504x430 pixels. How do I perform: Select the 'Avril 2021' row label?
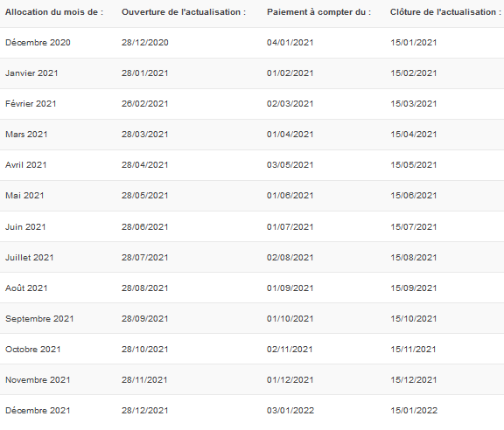[x=26, y=165]
